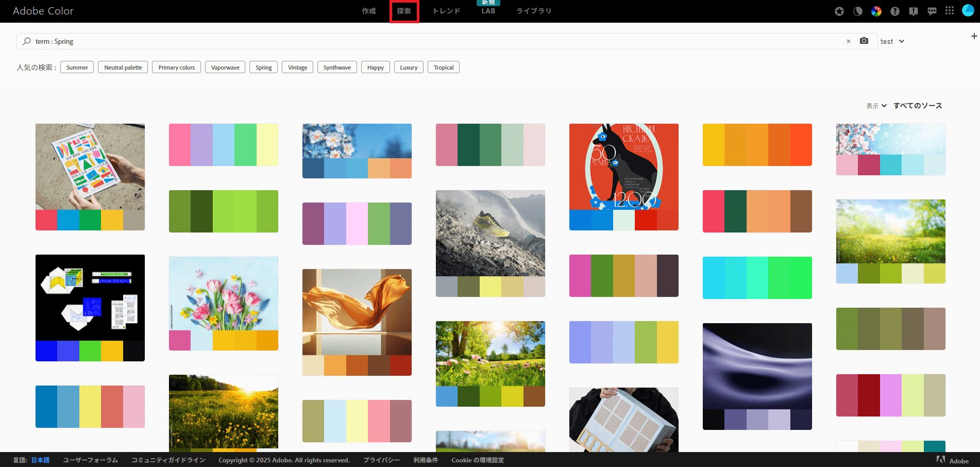
Task: Switch to the トレンド tab
Action: [x=446, y=11]
